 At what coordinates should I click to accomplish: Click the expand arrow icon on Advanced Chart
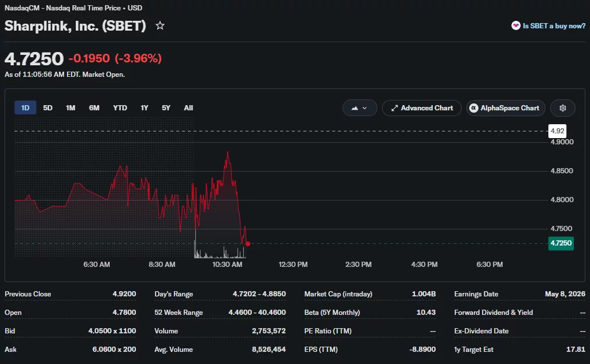(x=394, y=108)
